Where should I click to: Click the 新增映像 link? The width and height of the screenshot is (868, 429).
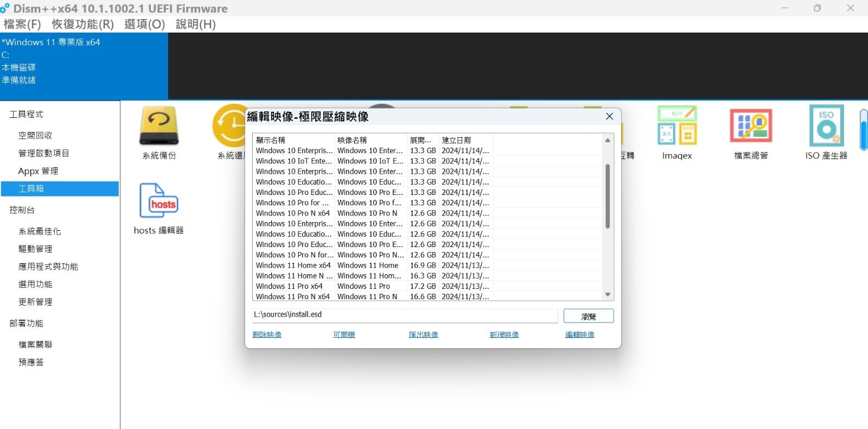504,335
